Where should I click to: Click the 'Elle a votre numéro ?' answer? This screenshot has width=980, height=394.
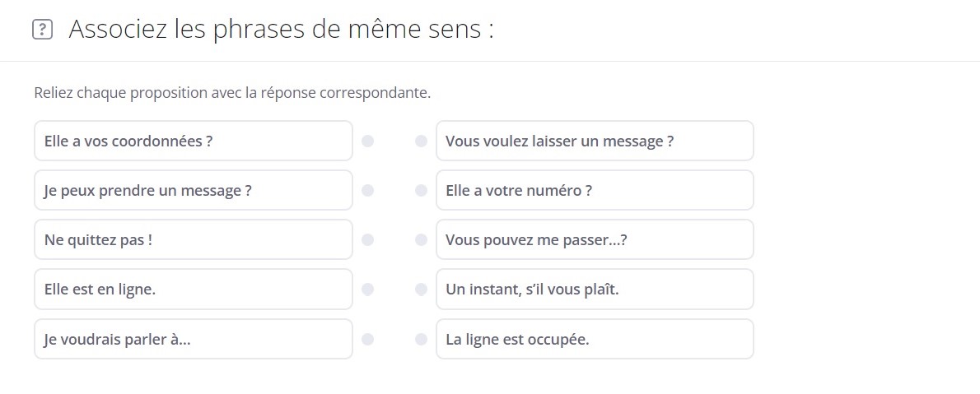coord(594,190)
